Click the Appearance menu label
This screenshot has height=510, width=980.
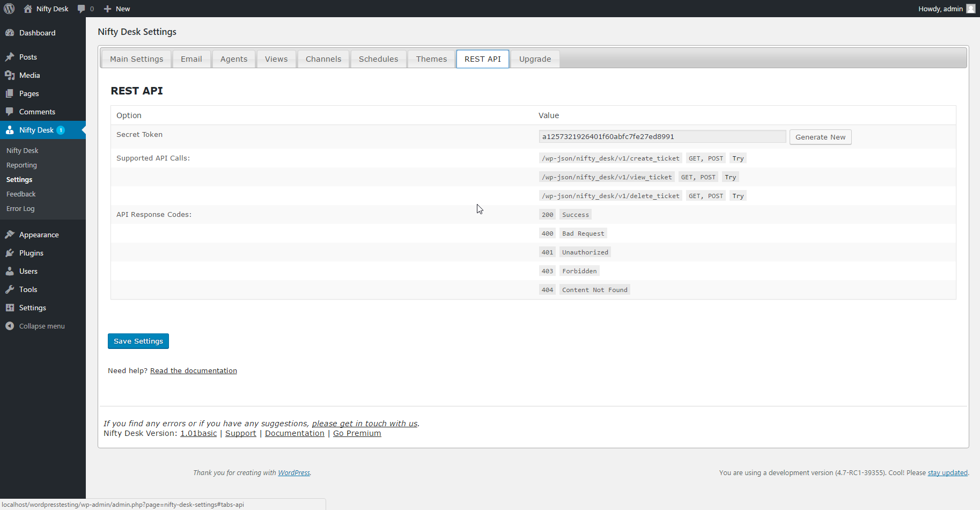tap(39, 235)
